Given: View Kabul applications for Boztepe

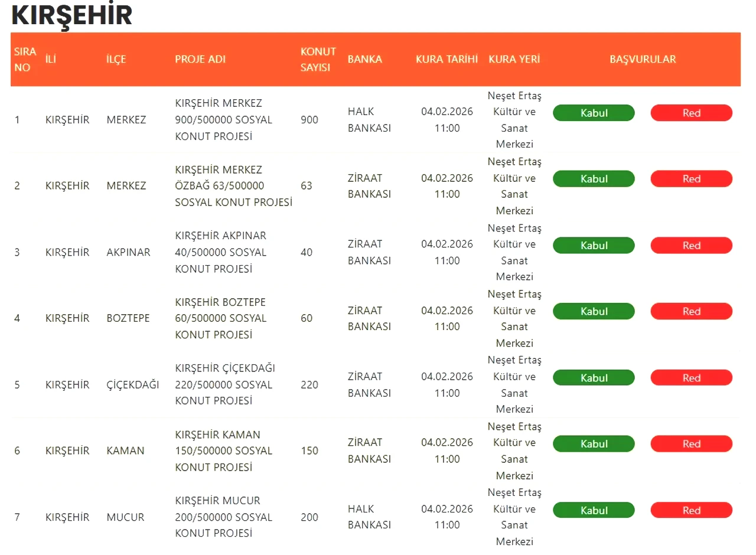Looking at the screenshot, I should (x=594, y=312).
